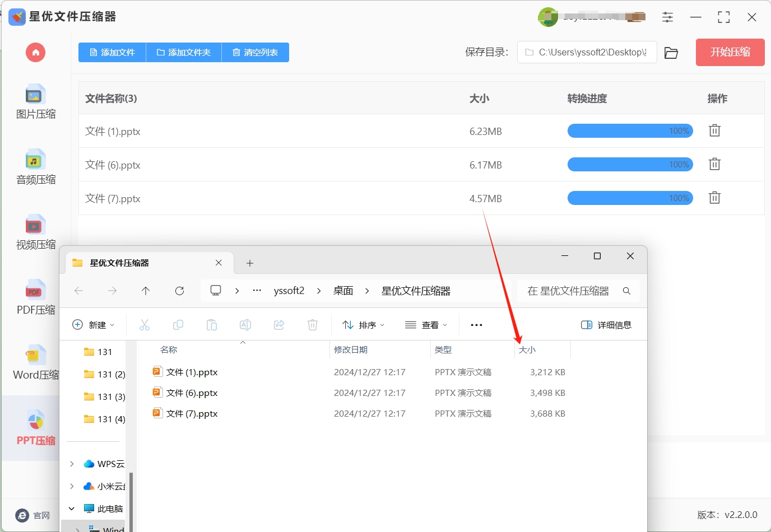Click the 清空列表 button

(256, 52)
